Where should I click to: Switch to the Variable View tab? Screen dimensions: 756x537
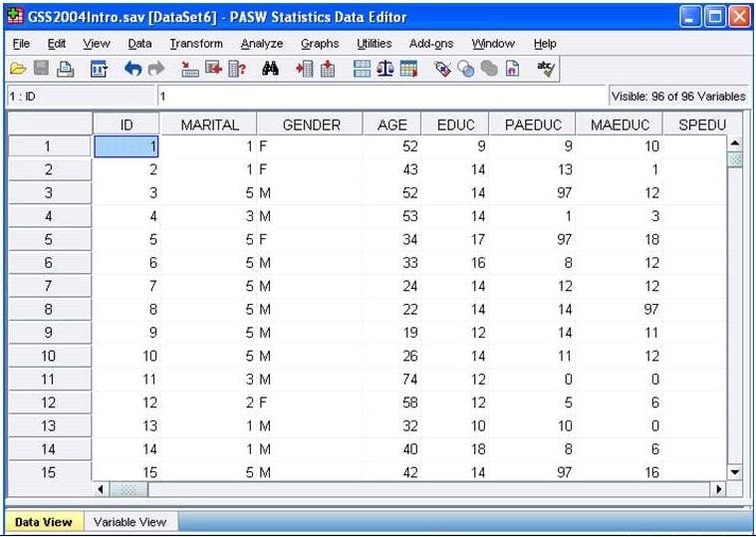click(x=129, y=522)
